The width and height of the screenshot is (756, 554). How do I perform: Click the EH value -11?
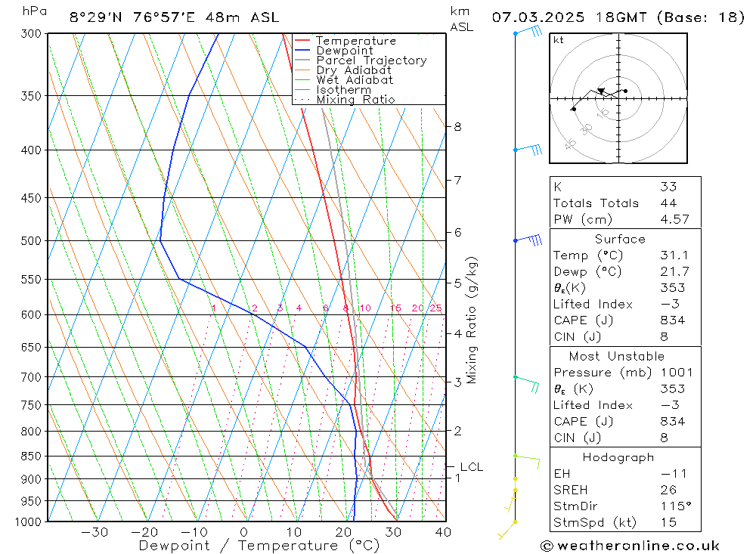tap(674, 473)
